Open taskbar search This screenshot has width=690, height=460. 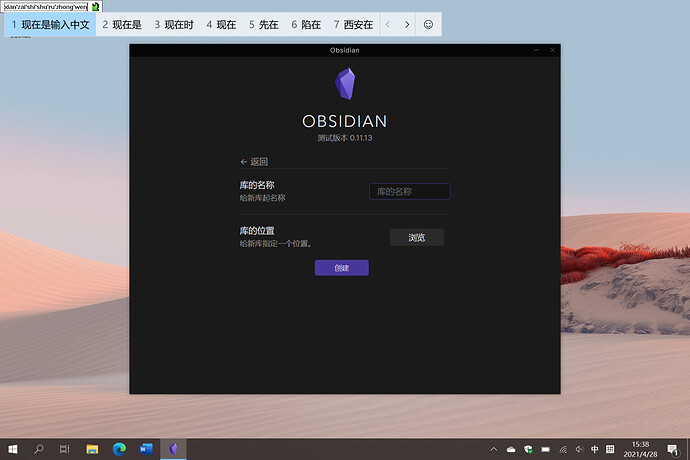(x=39, y=449)
